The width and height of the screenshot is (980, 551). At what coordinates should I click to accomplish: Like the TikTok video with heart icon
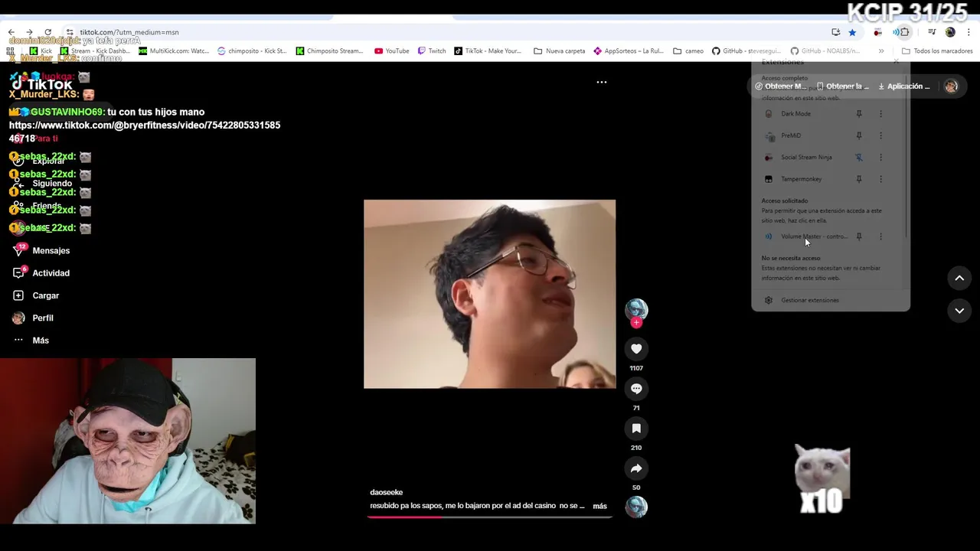[636, 349]
